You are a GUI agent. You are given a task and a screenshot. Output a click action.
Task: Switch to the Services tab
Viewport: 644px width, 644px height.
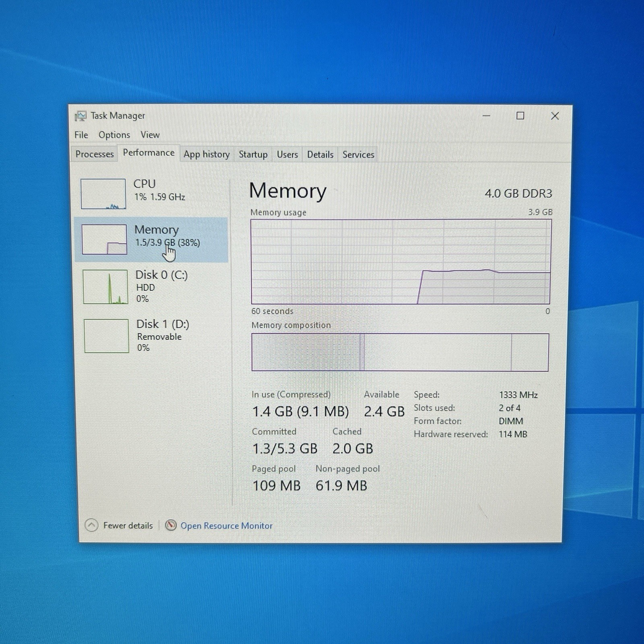[x=358, y=155]
